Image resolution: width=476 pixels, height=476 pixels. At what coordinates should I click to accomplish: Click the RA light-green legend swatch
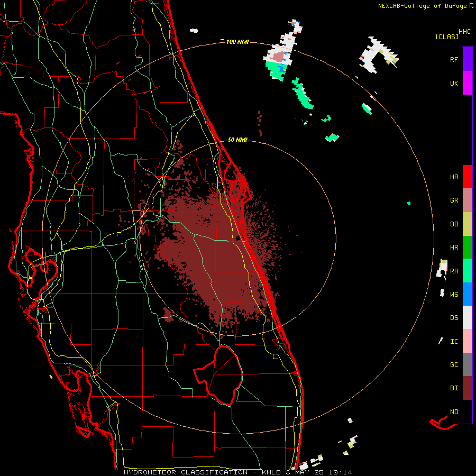pyautogui.click(x=467, y=271)
